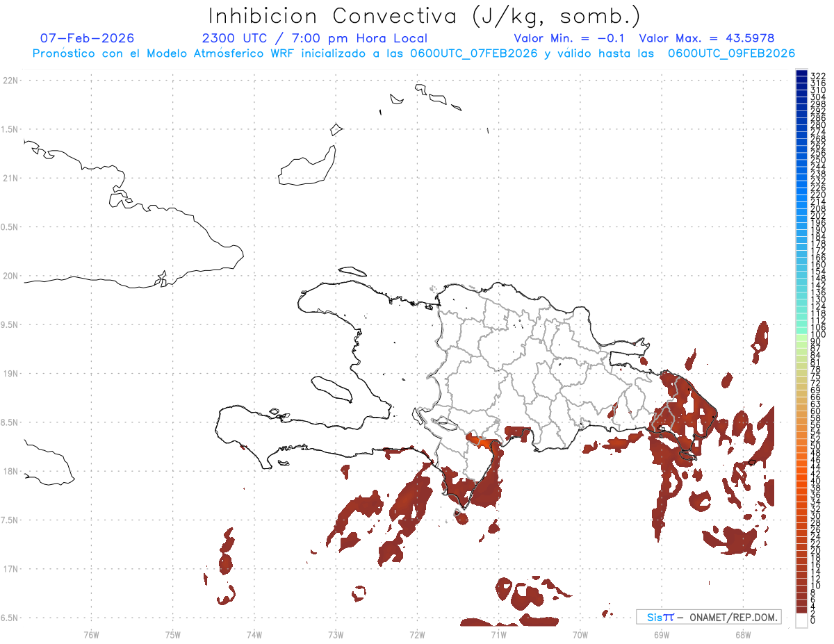Click the "68W" longitude label
834x644 pixels.
[x=742, y=634]
